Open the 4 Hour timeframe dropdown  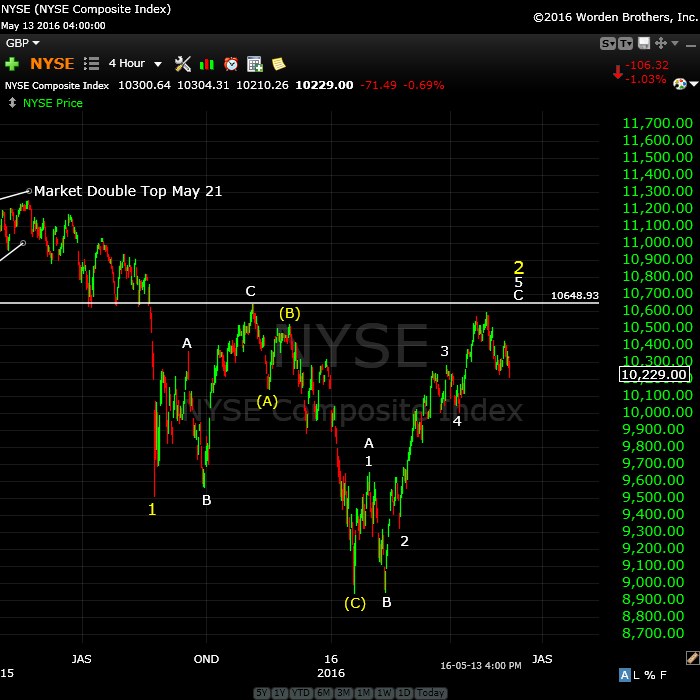[x=135, y=63]
